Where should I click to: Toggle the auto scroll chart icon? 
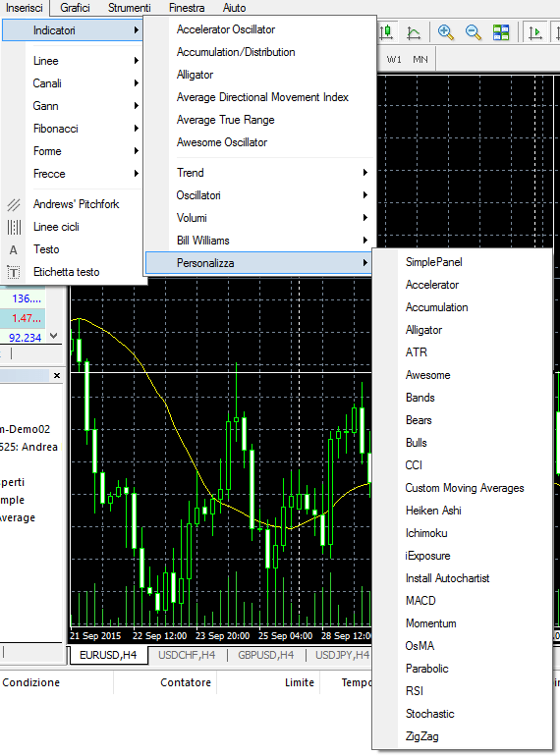click(x=535, y=32)
